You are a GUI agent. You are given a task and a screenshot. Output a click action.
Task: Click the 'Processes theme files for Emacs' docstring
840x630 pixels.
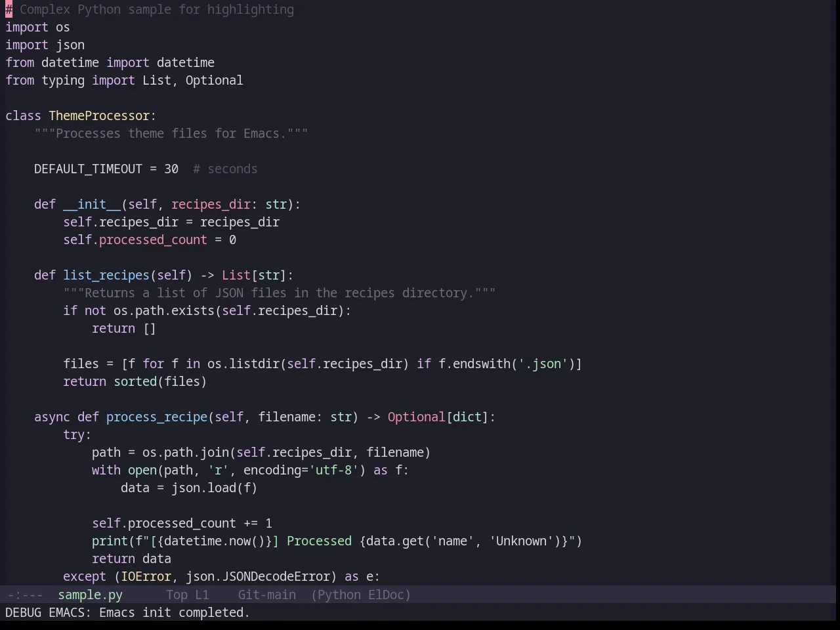point(171,133)
